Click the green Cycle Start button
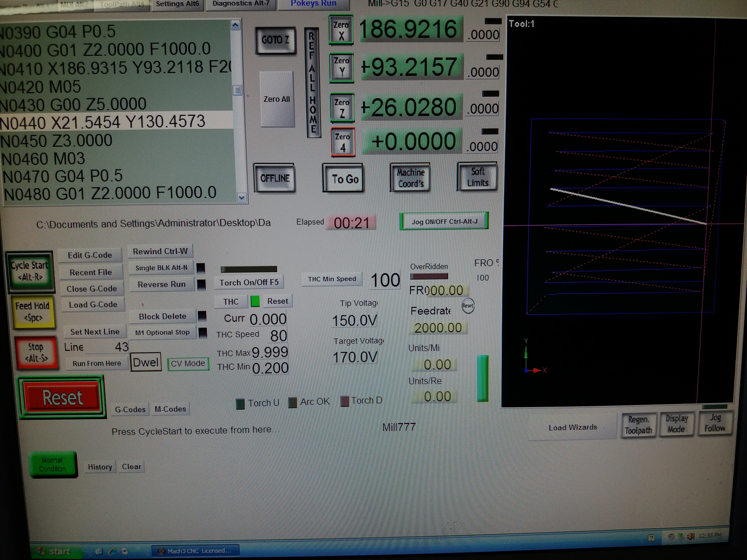This screenshot has width=747, height=560. tap(30, 271)
